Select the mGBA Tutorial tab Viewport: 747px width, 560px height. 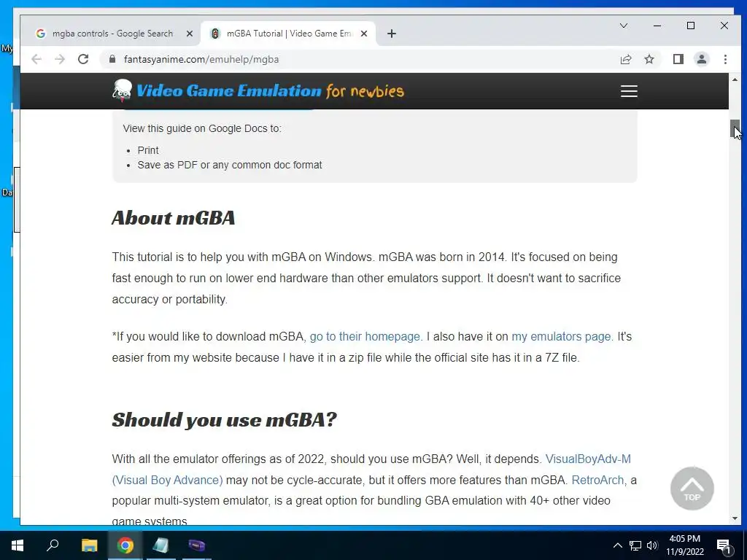(289, 34)
